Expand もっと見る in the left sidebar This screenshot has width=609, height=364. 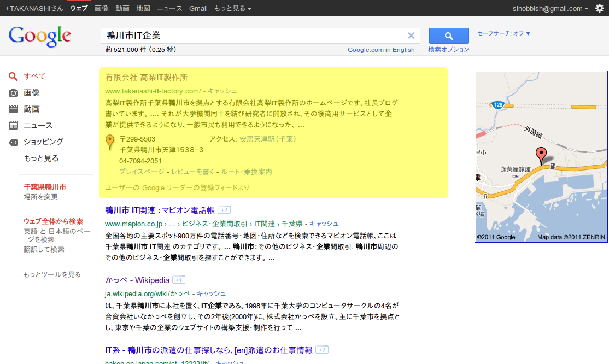click(41, 158)
